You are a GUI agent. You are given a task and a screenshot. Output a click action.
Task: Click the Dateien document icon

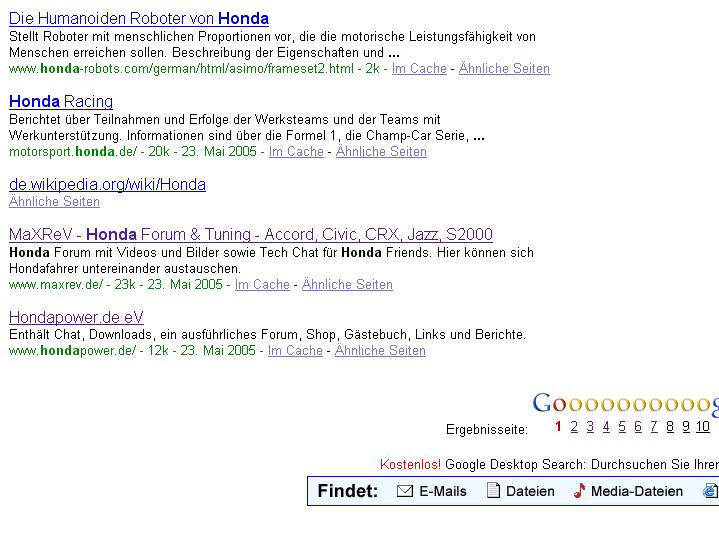[493, 491]
